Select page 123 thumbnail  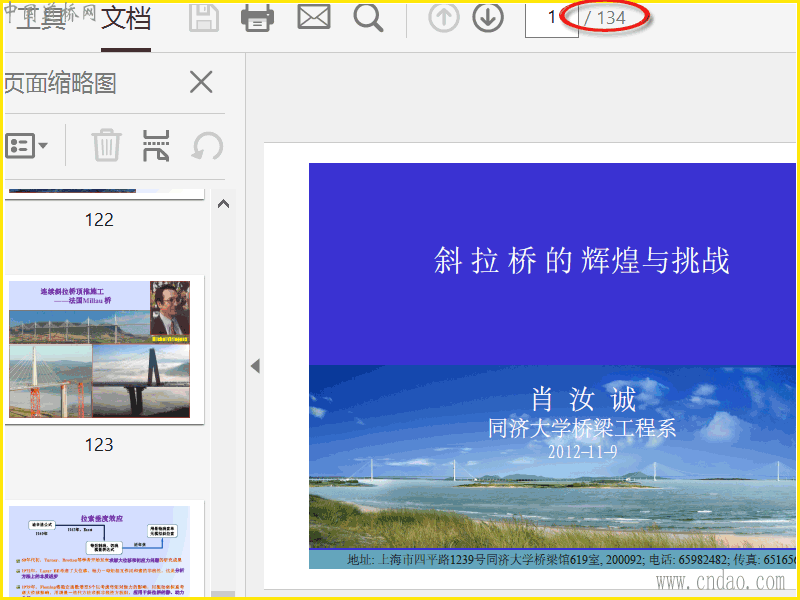tap(99, 349)
